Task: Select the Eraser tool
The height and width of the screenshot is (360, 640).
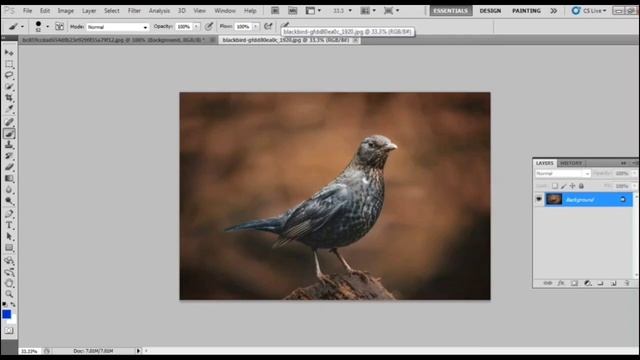Action: (x=9, y=167)
